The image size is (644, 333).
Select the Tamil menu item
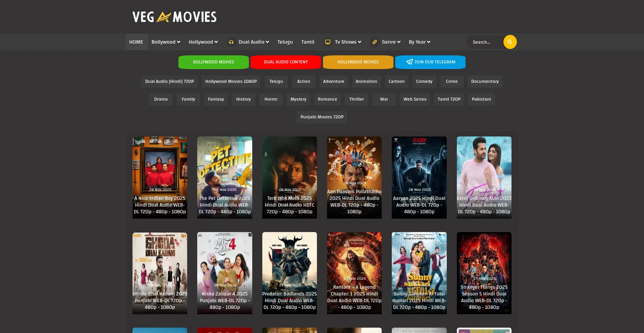click(x=308, y=42)
